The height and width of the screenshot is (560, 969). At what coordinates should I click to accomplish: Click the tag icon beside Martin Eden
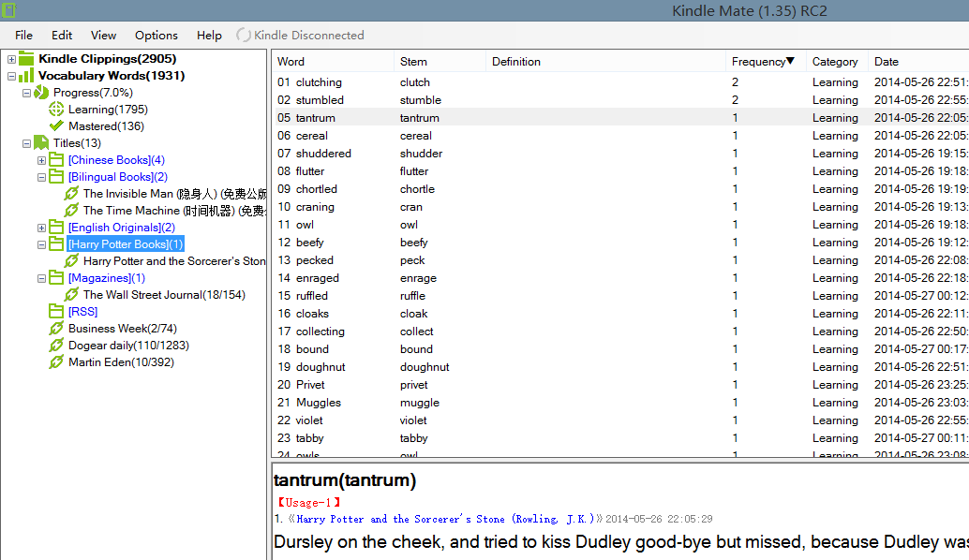pos(56,361)
